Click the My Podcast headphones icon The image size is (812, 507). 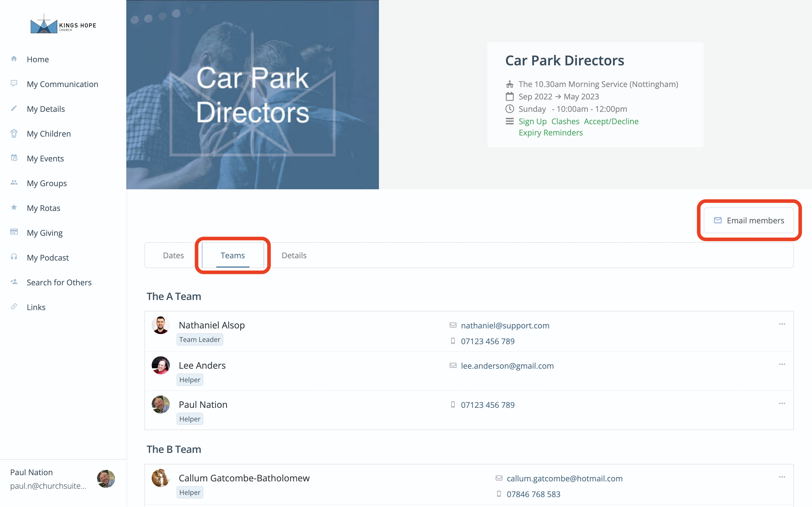[14, 257]
